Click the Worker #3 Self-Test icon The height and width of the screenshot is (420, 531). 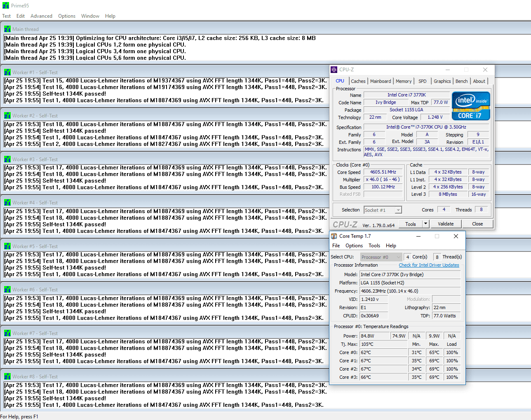(x=7, y=159)
